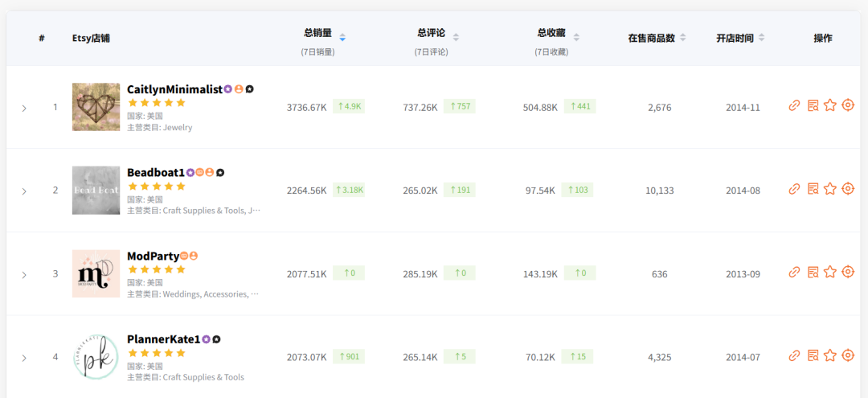The height and width of the screenshot is (398, 868).
Task: Expand the CaitlynMinimalist row
Action: (24, 108)
